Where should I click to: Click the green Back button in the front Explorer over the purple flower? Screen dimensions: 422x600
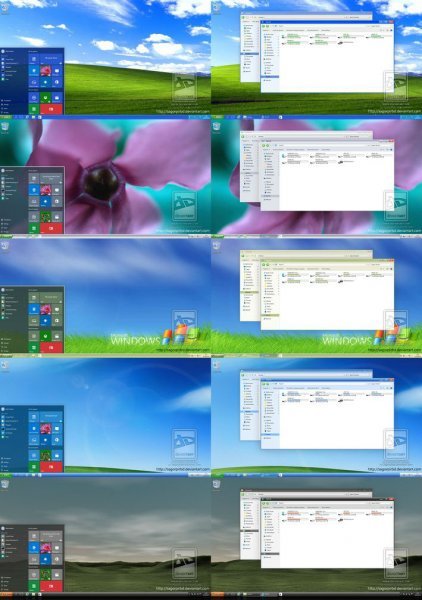[264, 146]
